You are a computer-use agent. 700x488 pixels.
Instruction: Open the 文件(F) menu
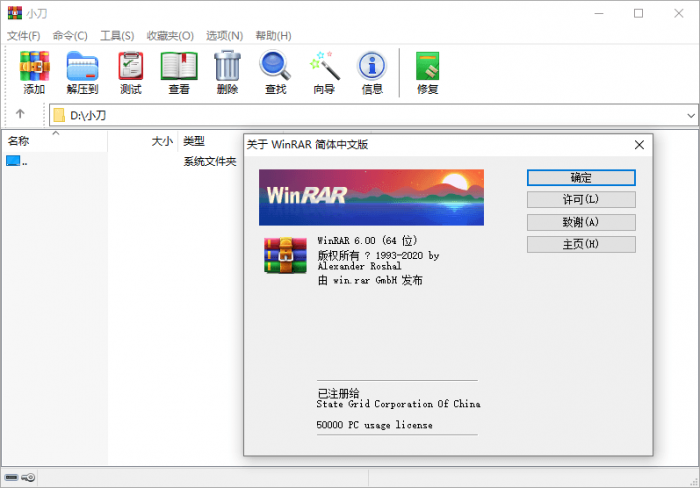[x=24, y=35]
